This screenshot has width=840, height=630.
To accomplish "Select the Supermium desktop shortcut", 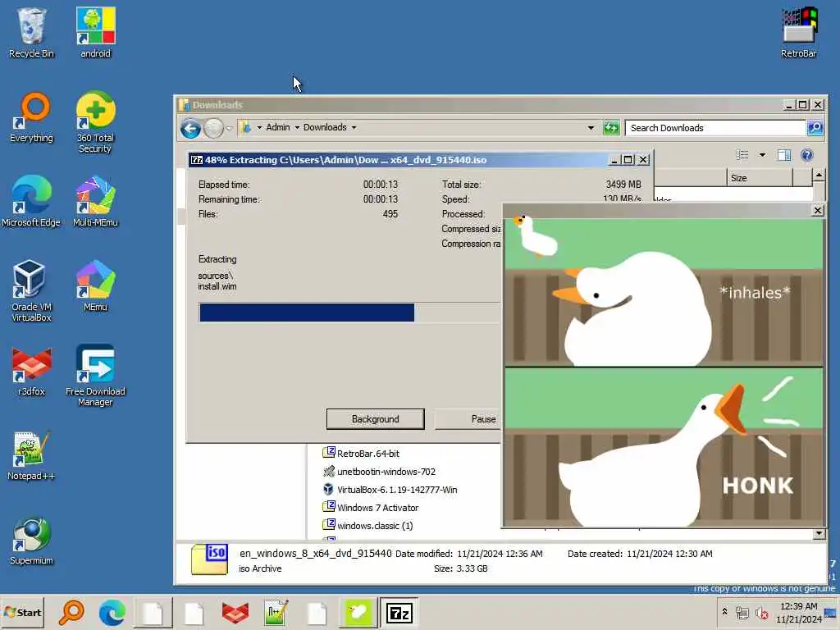I will (31, 540).
